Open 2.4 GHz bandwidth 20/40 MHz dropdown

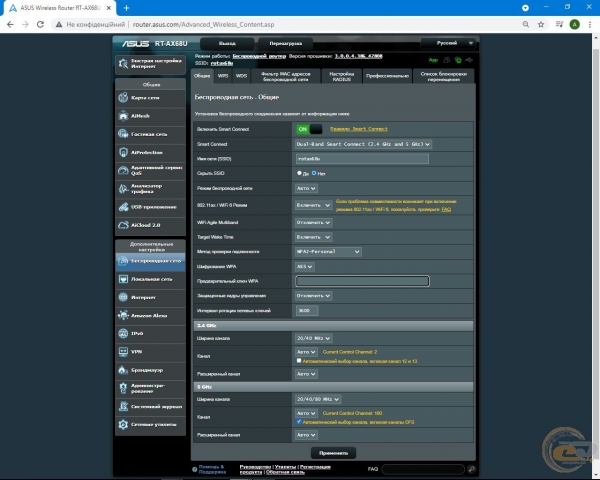(x=313, y=338)
